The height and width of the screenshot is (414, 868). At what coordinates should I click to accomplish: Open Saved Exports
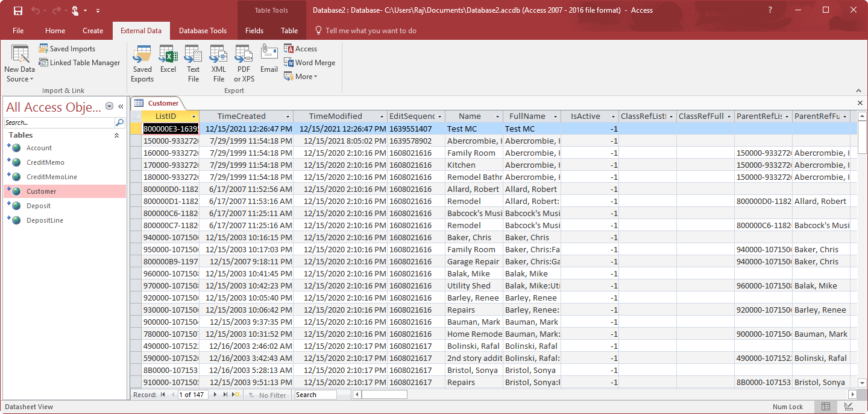click(142, 63)
